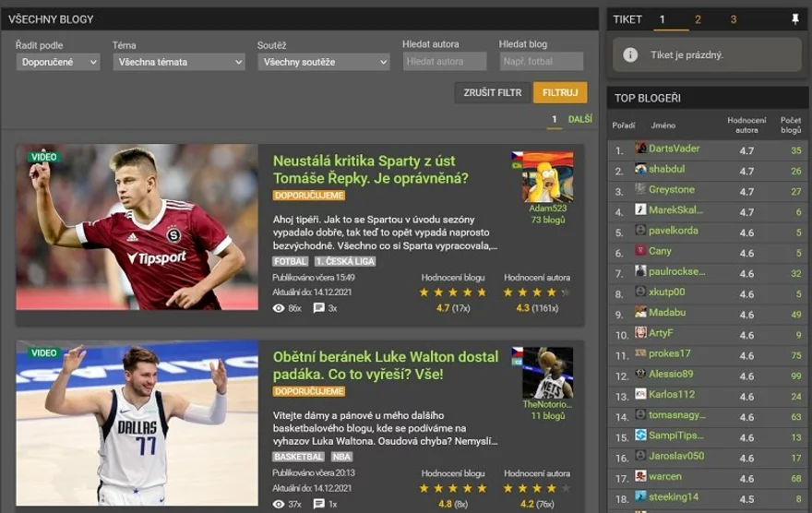Click the FILTRUJ button

560,92
